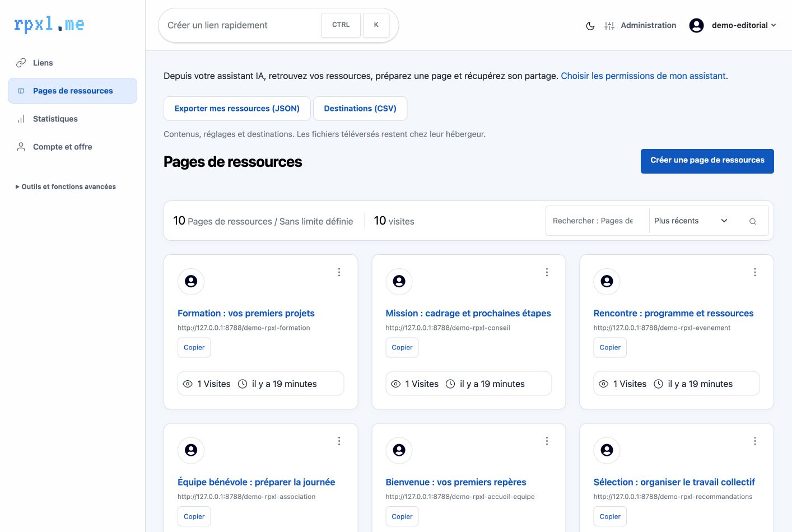Click the eye visits icon on Formation card
Screen dimensions: 792x532
pyautogui.click(x=188, y=384)
